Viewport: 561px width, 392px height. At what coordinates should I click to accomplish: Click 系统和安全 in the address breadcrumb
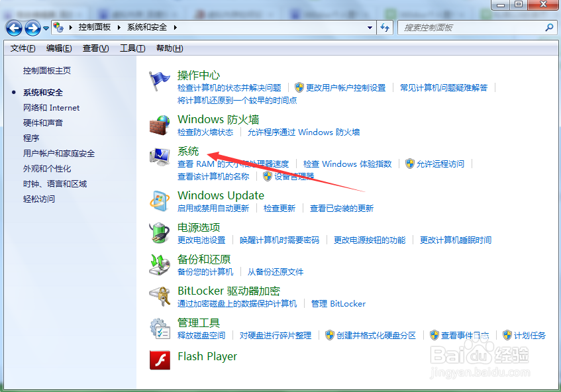147,27
